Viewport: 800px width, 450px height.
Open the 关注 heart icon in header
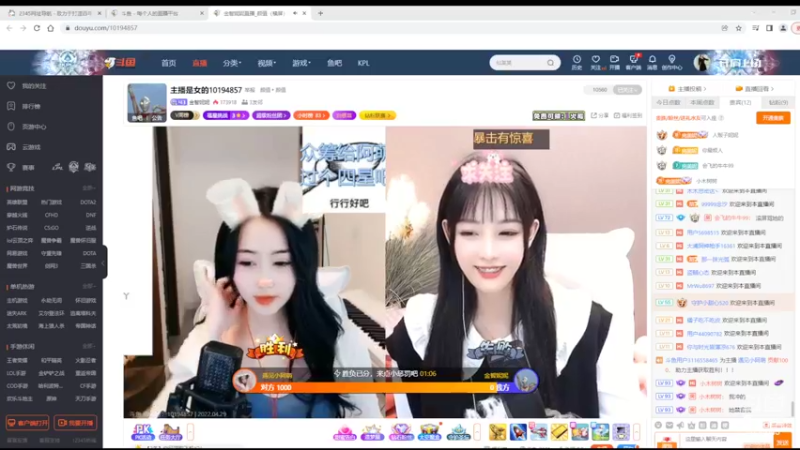tap(595, 62)
